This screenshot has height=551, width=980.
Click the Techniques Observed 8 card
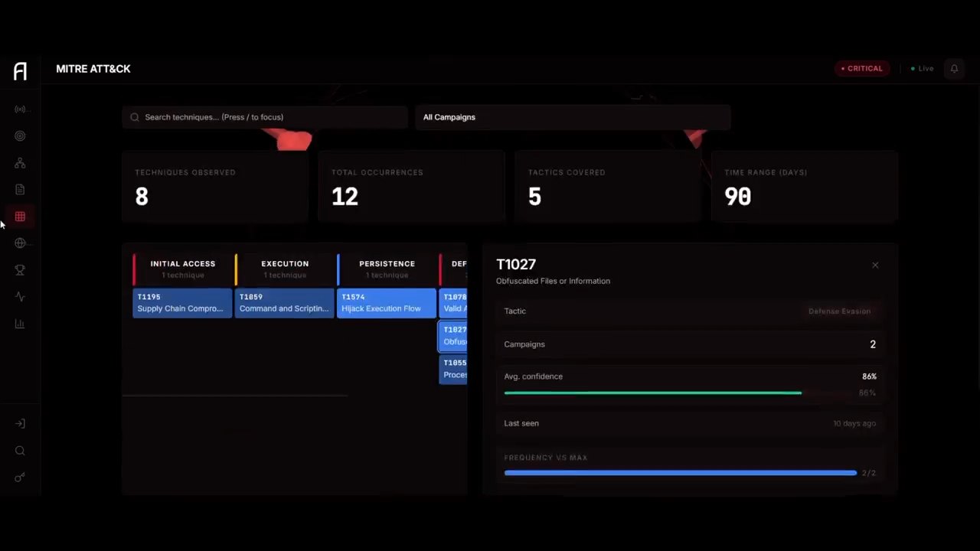point(214,186)
